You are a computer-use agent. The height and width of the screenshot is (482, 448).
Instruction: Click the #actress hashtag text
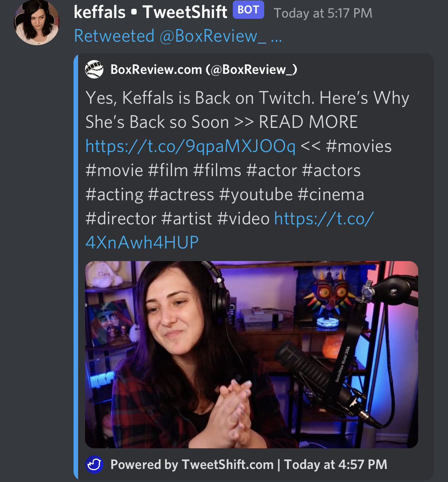181,194
